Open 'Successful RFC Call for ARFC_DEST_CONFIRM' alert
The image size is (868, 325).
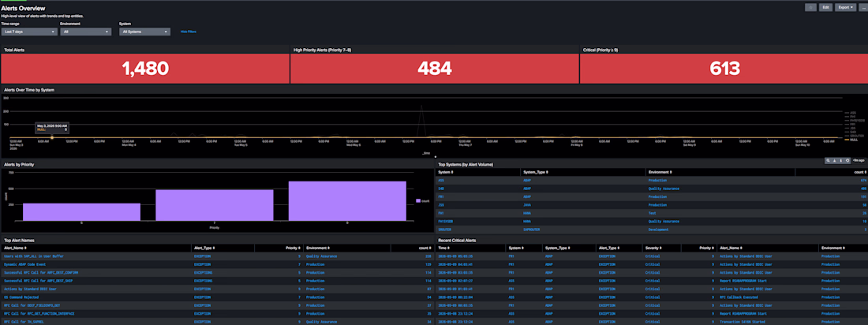40,273
